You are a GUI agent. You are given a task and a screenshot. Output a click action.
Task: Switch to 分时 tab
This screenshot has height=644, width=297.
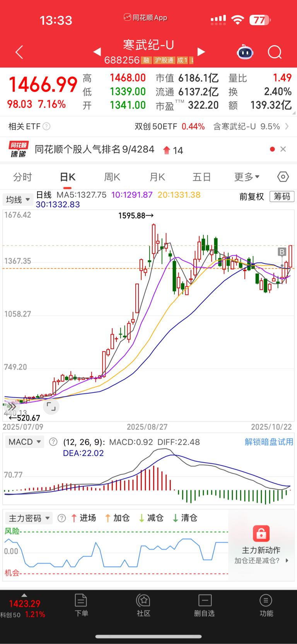(22, 177)
